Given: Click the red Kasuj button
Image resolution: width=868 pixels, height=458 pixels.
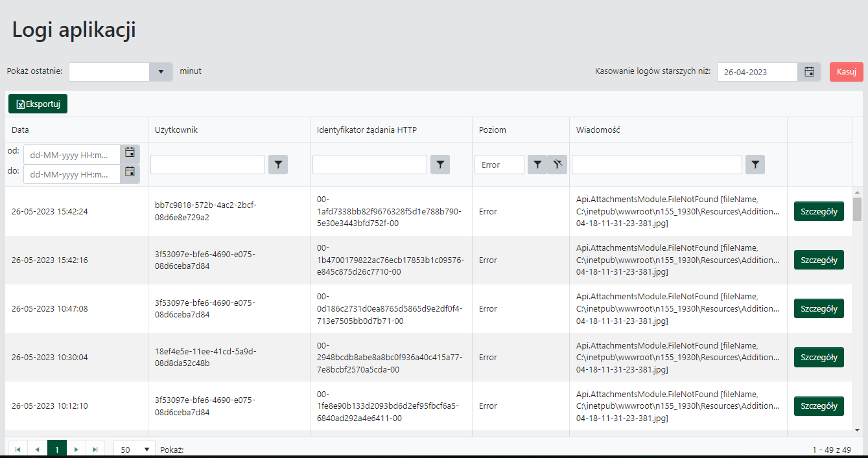Looking at the screenshot, I should coord(846,72).
